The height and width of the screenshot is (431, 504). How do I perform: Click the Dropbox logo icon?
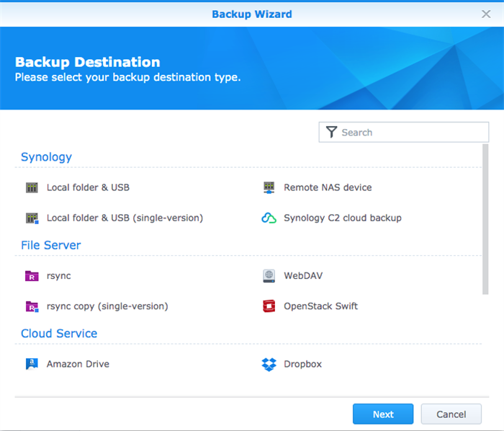(269, 365)
